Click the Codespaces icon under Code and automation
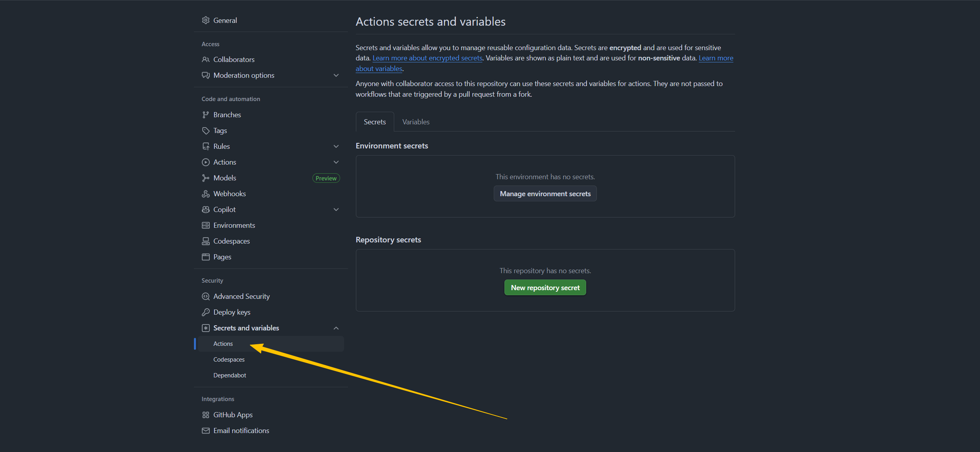 [x=205, y=241]
